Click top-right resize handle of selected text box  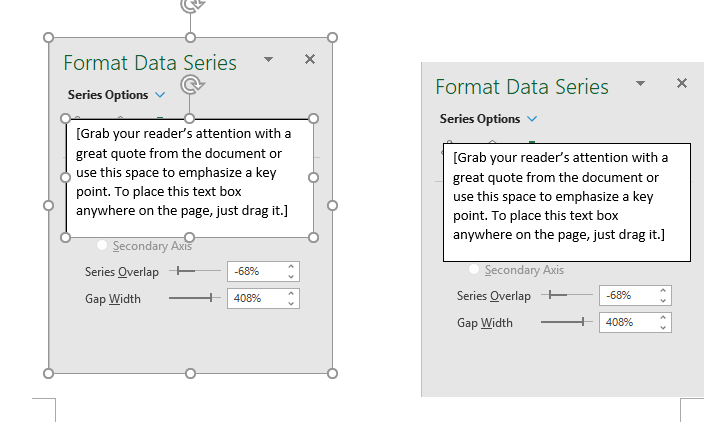(x=314, y=119)
